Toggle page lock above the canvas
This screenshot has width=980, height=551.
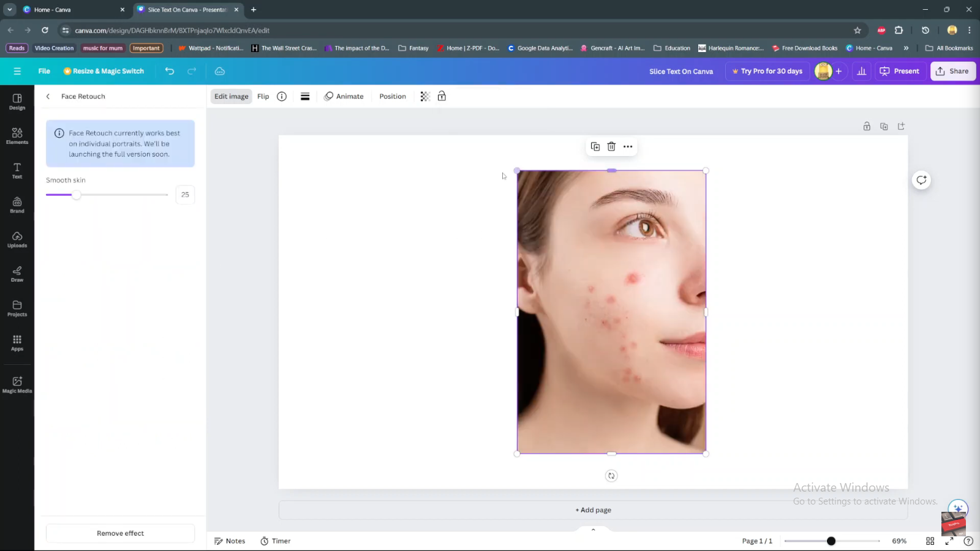click(867, 126)
